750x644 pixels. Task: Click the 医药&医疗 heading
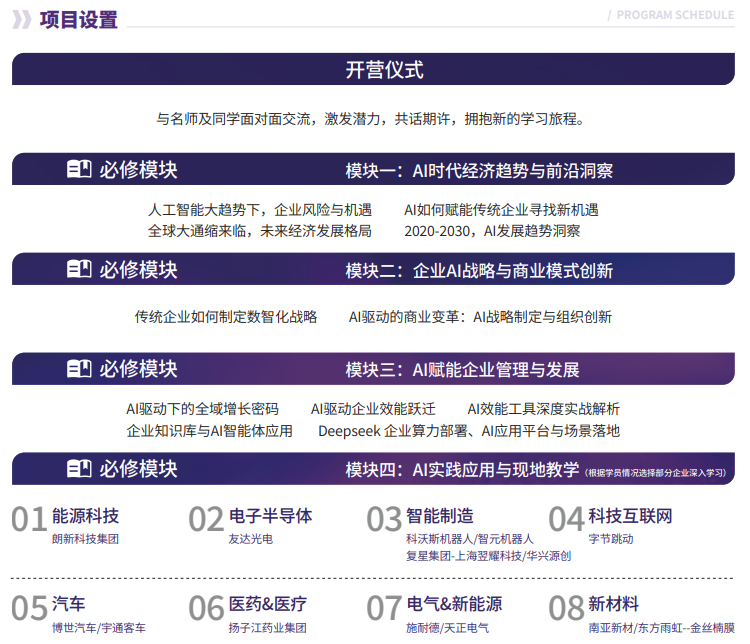click(x=268, y=604)
